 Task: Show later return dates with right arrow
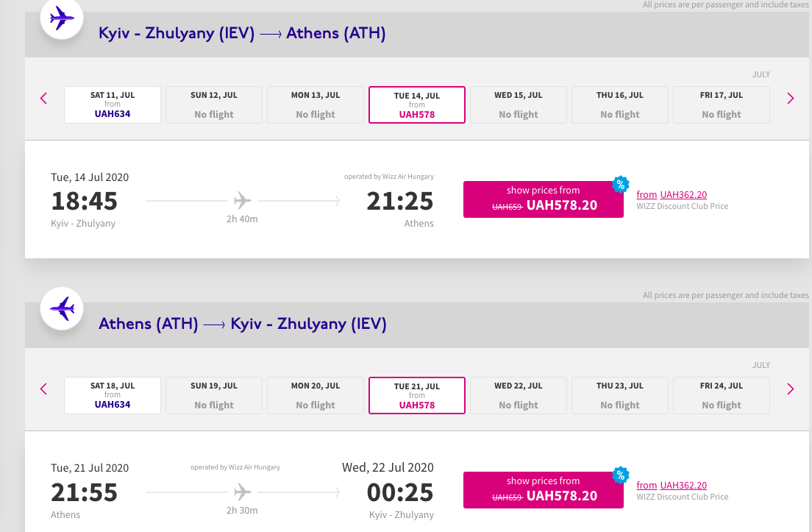[791, 389]
